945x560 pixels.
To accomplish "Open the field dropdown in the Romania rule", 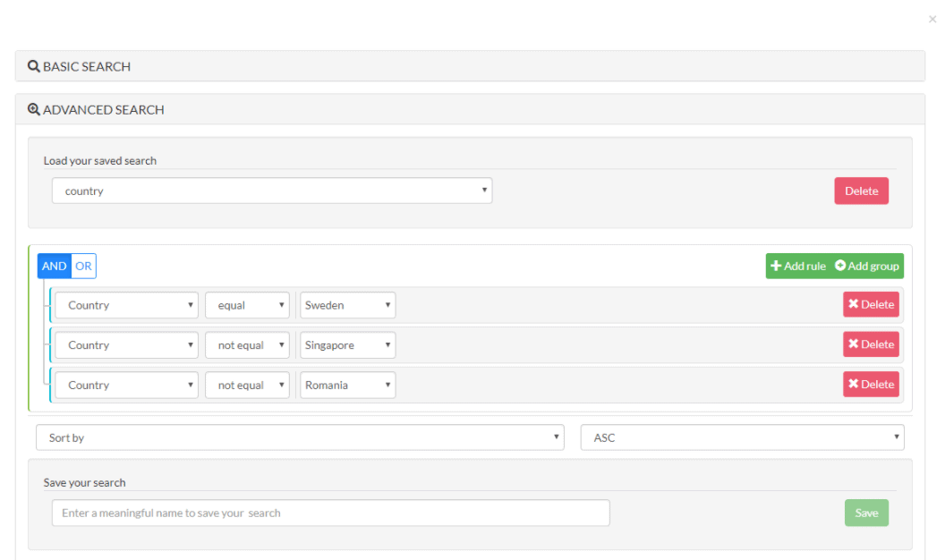I will 126,386.
